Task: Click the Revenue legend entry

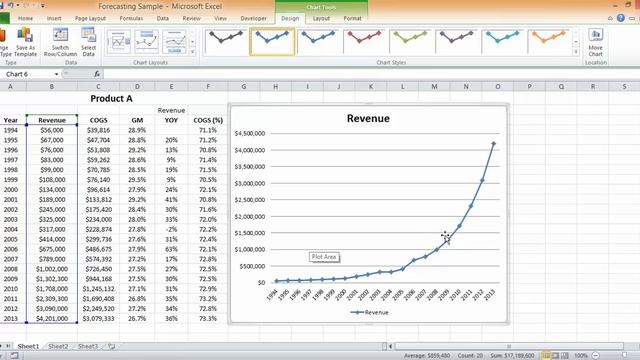Action: [369, 312]
